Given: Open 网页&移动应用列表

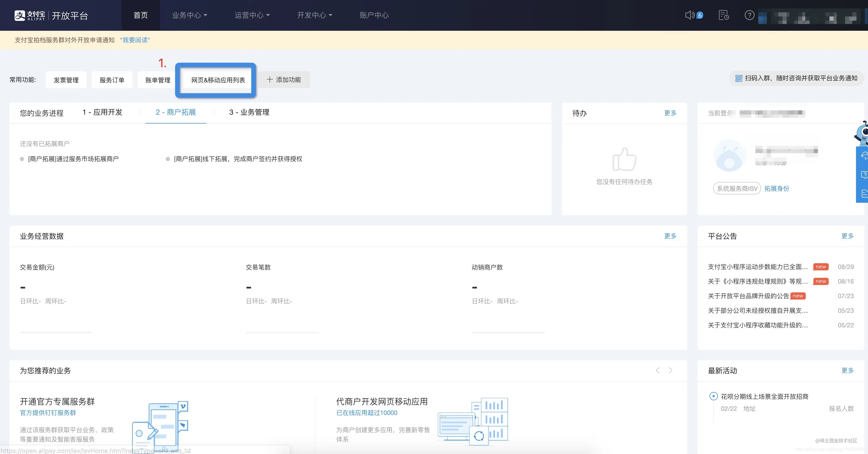Looking at the screenshot, I should click(218, 80).
